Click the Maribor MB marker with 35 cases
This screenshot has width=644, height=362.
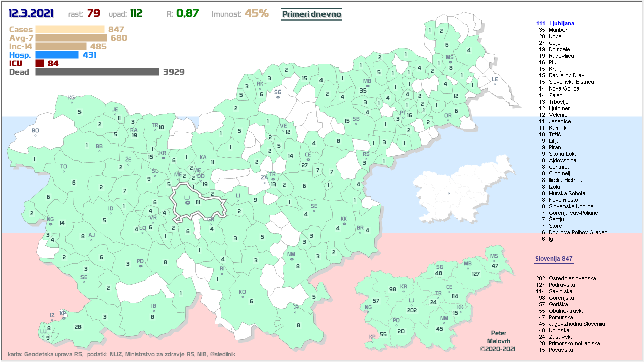click(367, 86)
